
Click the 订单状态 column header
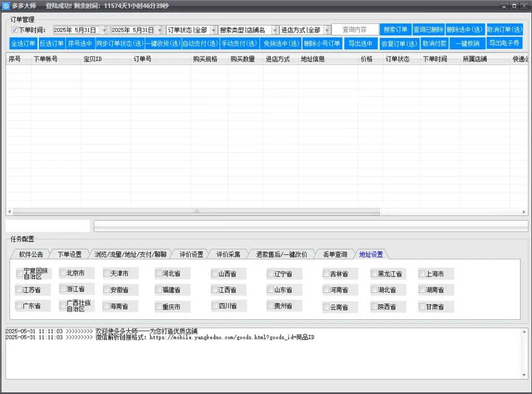pyautogui.click(x=402, y=59)
